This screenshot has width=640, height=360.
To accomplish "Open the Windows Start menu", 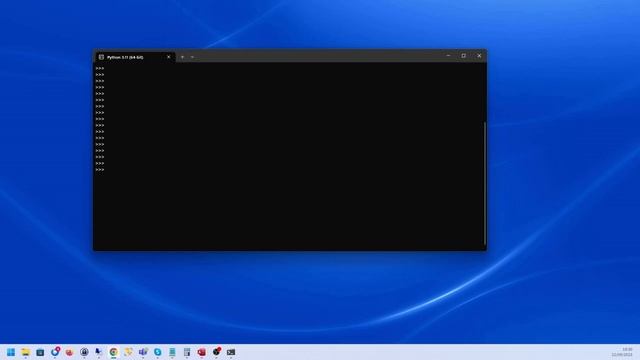I will (11, 352).
